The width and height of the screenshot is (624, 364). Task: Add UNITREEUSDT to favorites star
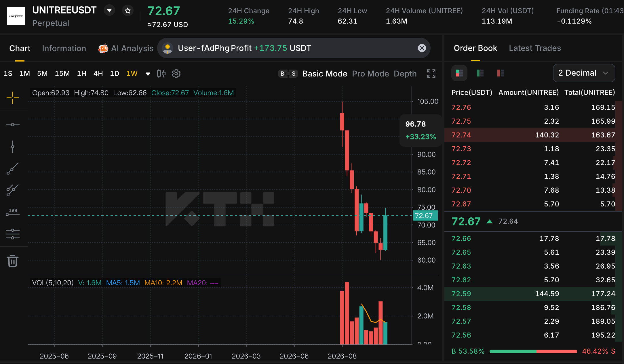click(128, 11)
